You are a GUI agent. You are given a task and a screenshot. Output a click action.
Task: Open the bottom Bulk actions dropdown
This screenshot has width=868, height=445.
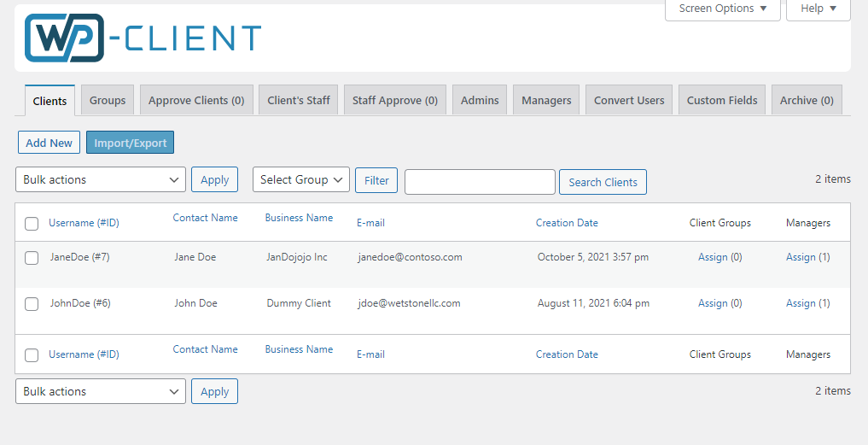pyautogui.click(x=101, y=391)
